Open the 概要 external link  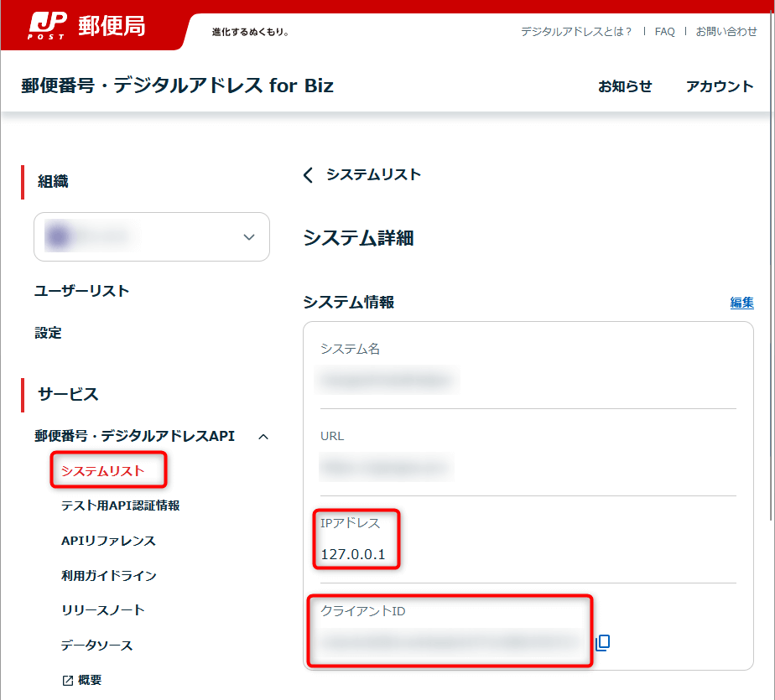click(82, 680)
